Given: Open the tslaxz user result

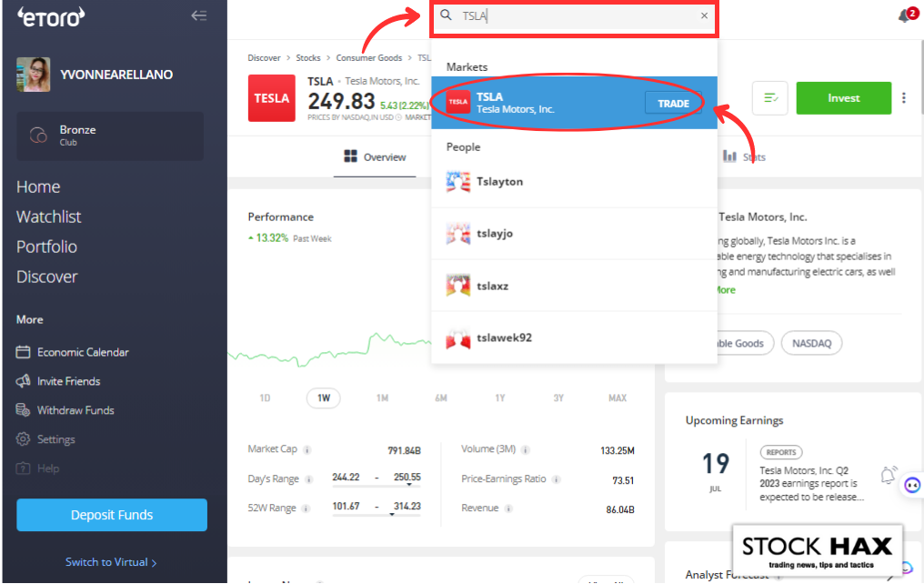Looking at the screenshot, I should pyautogui.click(x=574, y=286).
